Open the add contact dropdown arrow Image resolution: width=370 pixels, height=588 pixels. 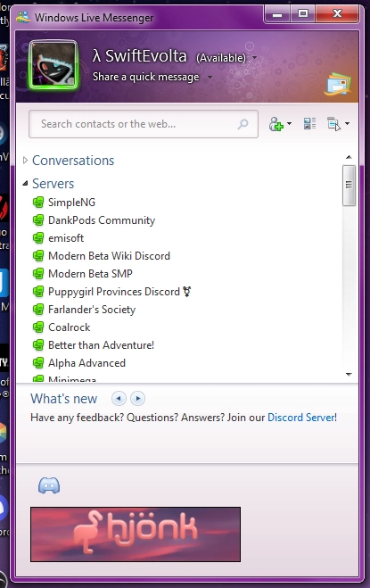(289, 123)
